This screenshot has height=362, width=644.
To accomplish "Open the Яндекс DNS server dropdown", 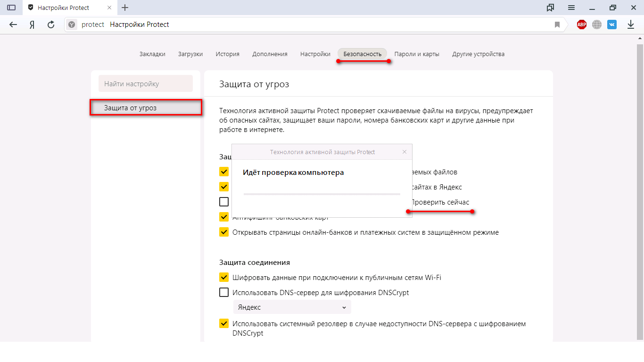I will [292, 307].
